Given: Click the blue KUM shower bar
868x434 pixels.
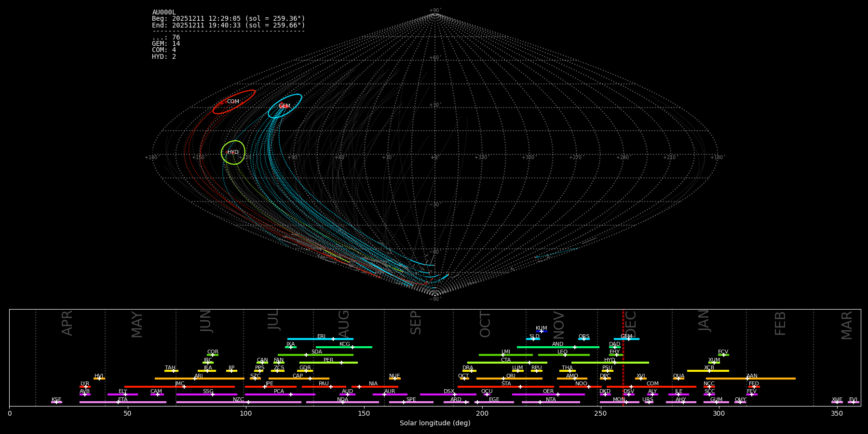Looking at the screenshot, I should (x=542, y=331).
